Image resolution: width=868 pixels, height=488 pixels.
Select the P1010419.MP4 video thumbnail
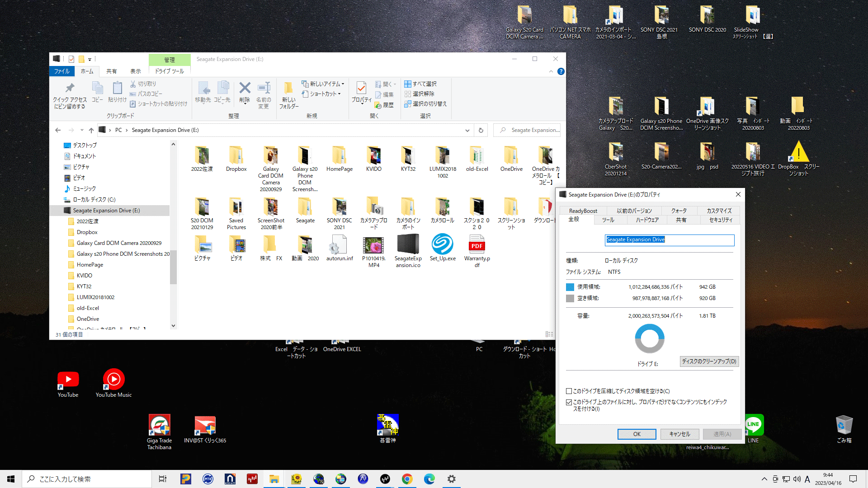coord(374,251)
